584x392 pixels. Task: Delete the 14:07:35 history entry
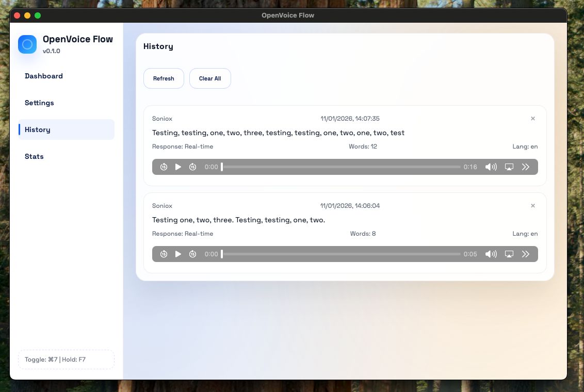click(x=532, y=119)
